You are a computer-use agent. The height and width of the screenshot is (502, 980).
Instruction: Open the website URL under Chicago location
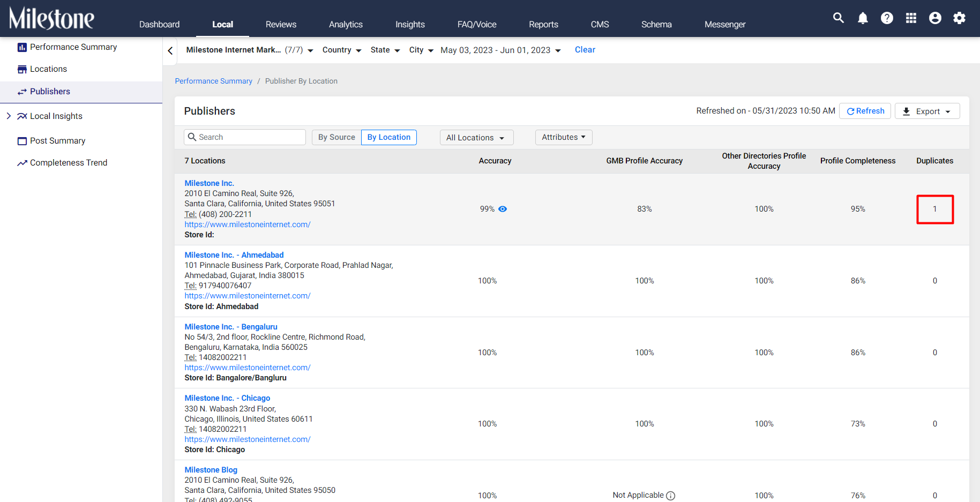pyautogui.click(x=248, y=439)
